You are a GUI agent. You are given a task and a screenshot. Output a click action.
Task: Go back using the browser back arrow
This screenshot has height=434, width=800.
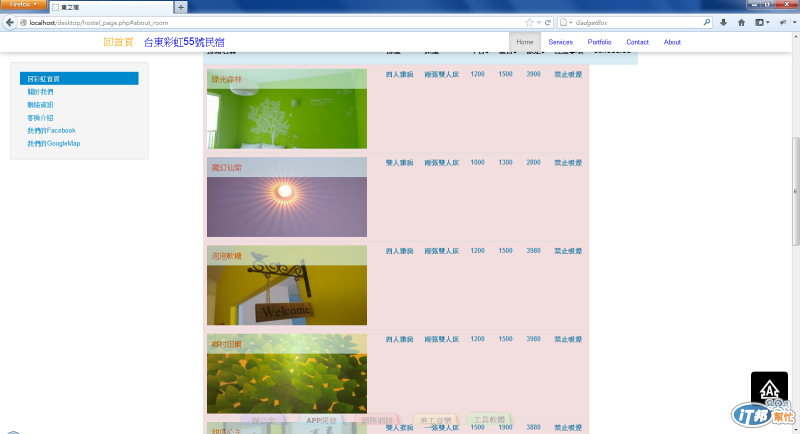pos(10,22)
